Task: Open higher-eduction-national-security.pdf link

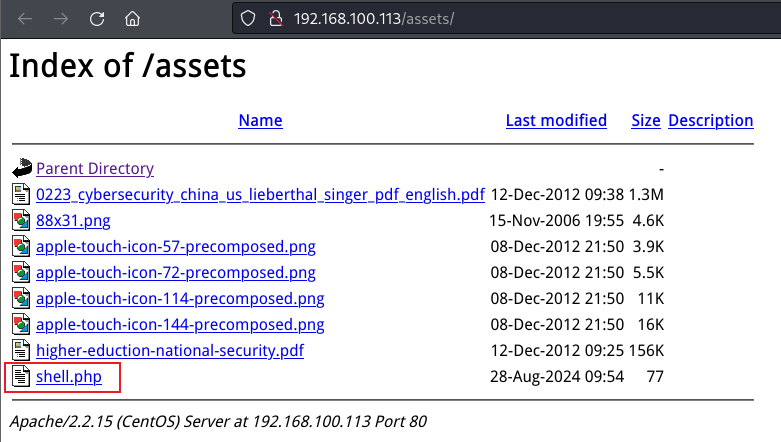Action: point(170,351)
